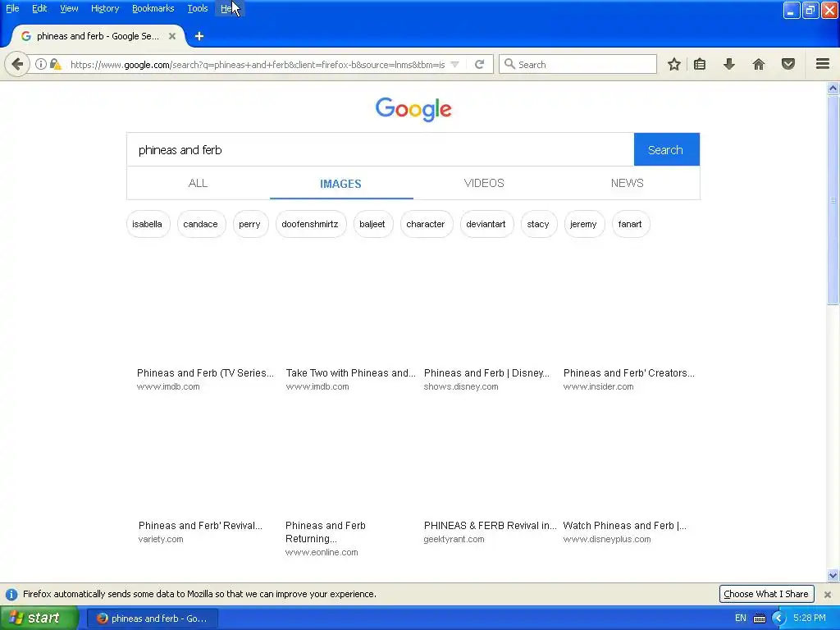Viewport: 840px width, 630px height.
Task: Show site information icon in address bar
Action: pyautogui.click(x=41, y=64)
